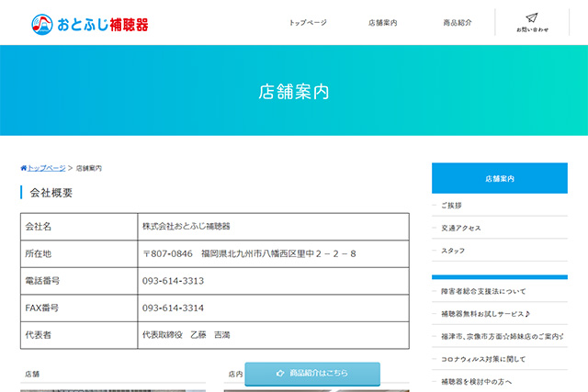Open 障害者総合支援法について link
This screenshot has height=392, width=588.
(x=482, y=291)
